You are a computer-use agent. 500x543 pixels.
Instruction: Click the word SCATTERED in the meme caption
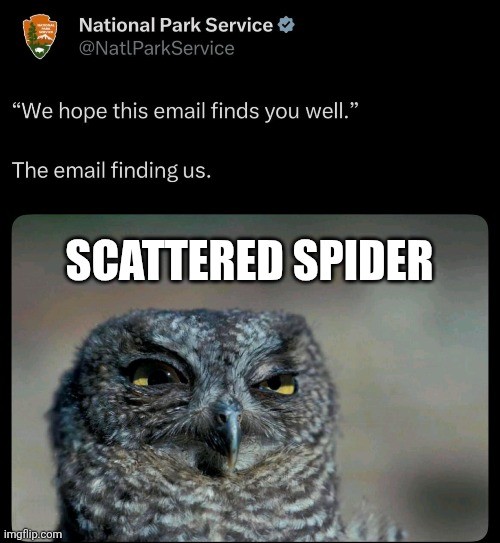click(175, 260)
